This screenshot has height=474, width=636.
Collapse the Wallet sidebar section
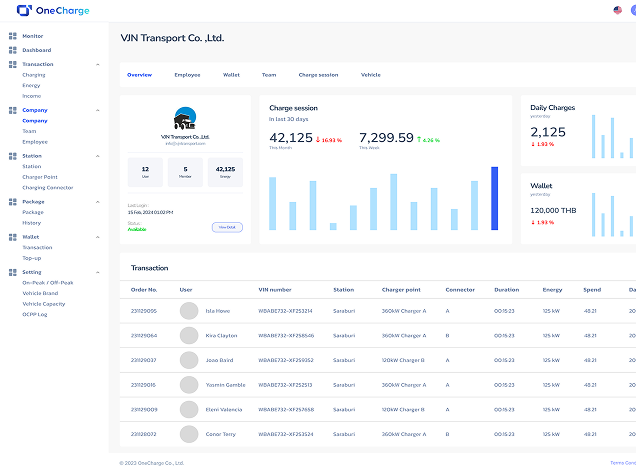pos(98,237)
